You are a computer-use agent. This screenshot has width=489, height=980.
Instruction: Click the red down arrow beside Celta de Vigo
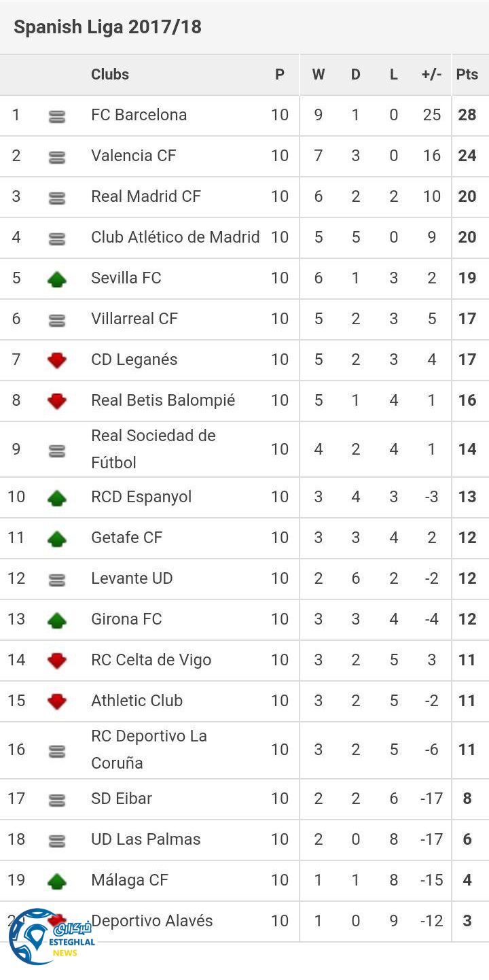pyautogui.click(x=57, y=660)
